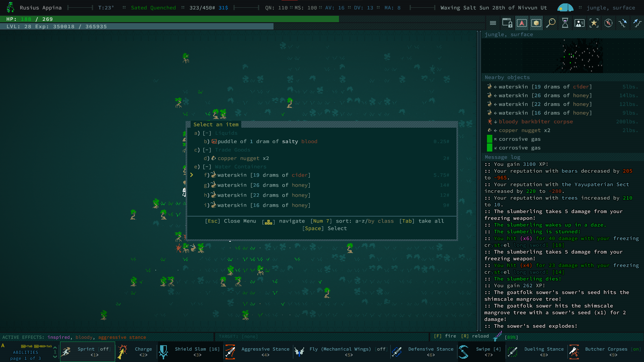The height and width of the screenshot is (362, 644).
Task: Select puddle of salty blood item
Action: click(x=322, y=141)
